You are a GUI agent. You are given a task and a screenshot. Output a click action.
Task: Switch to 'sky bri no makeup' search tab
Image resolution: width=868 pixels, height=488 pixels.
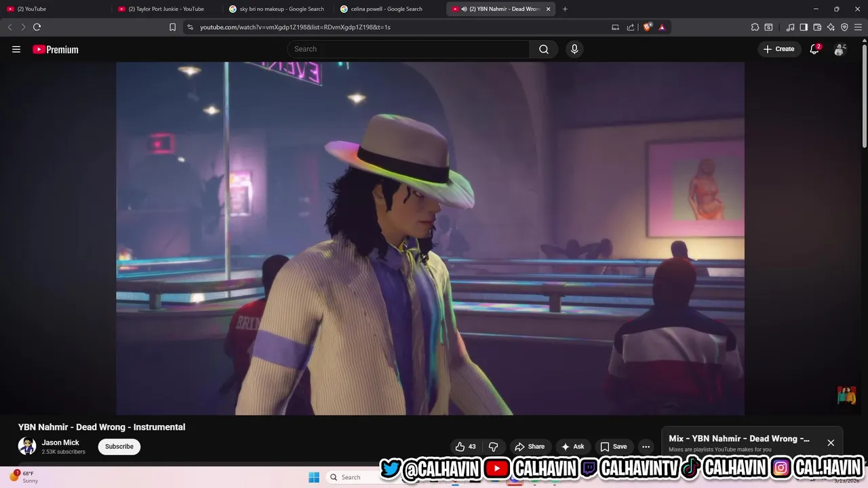pyautogui.click(x=278, y=9)
